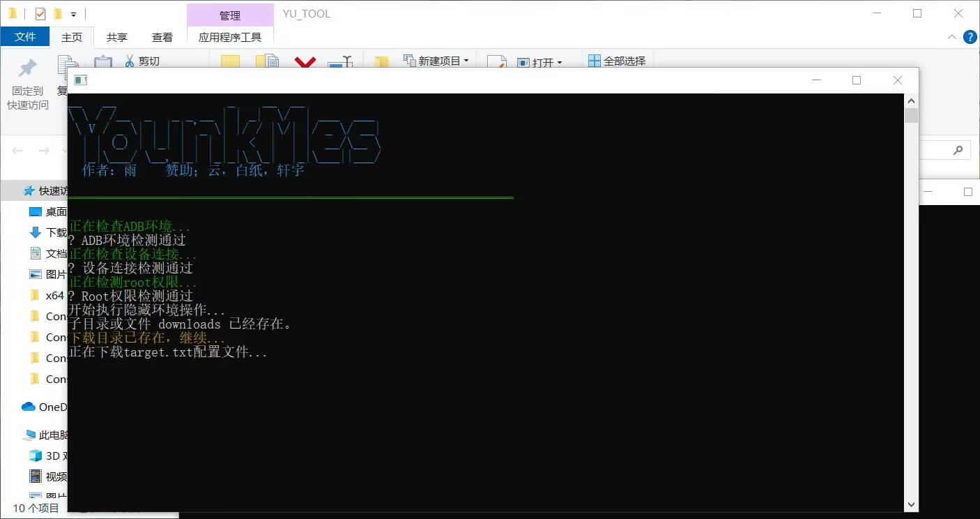The width and height of the screenshot is (980, 519).
Task: Click 全部选择 to select all items
Action: click(x=618, y=61)
